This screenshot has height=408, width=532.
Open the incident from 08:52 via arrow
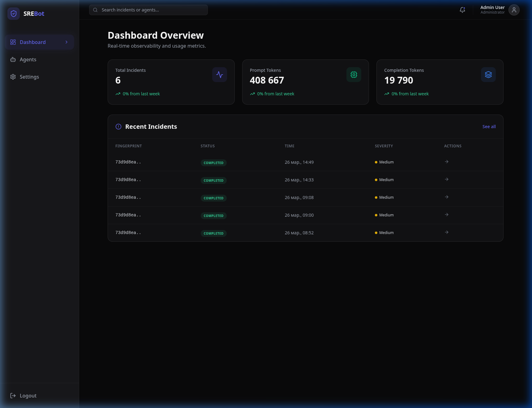[x=447, y=232]
